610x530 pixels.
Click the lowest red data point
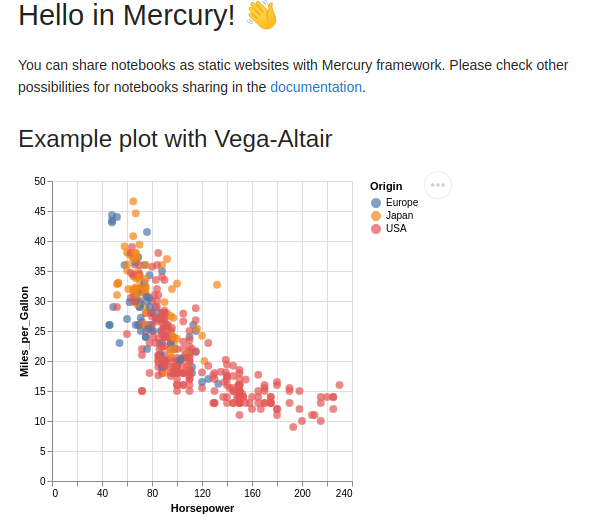(x=293, y=427)
